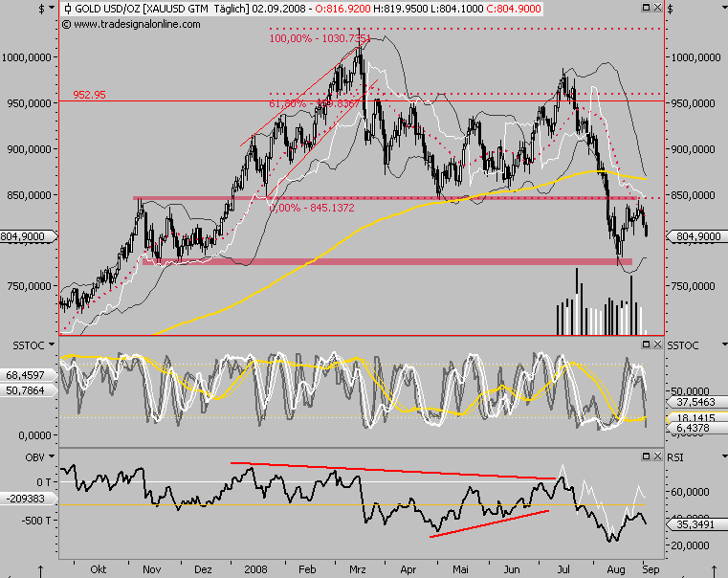
Task: Click the Sep label on time axis
Action: point(651,569)
